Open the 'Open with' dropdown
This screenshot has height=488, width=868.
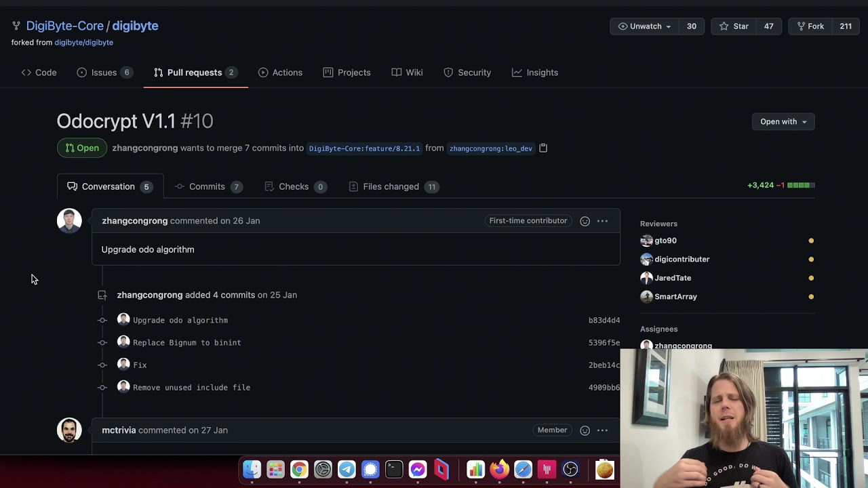click(783, 122)
